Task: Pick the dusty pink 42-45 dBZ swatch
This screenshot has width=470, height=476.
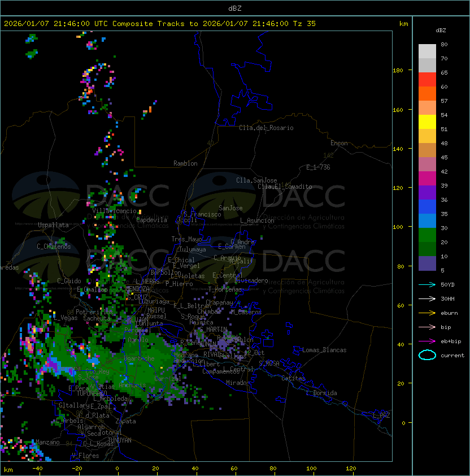Action: pyautogui.click(x=427, y=165)
